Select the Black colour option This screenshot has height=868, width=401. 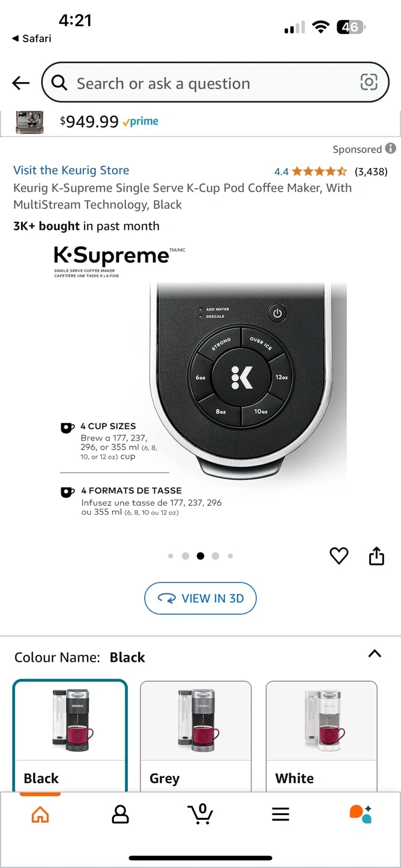70,735
